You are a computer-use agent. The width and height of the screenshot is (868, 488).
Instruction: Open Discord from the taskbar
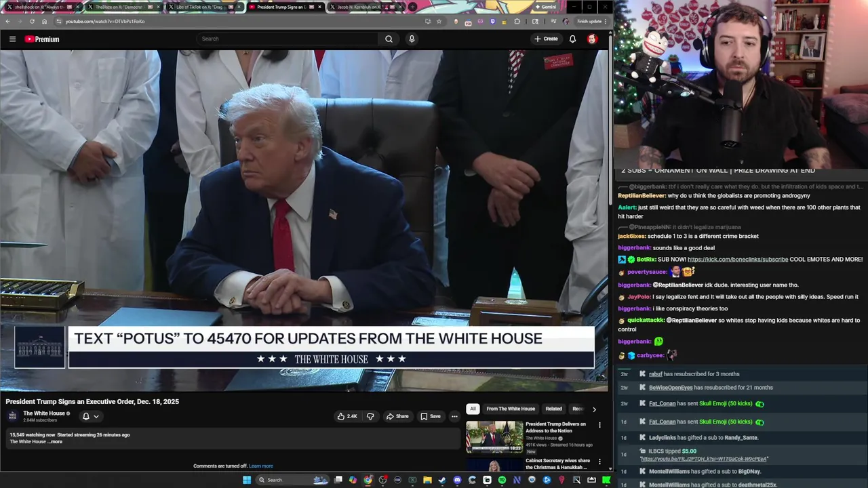tap(457, 480)
